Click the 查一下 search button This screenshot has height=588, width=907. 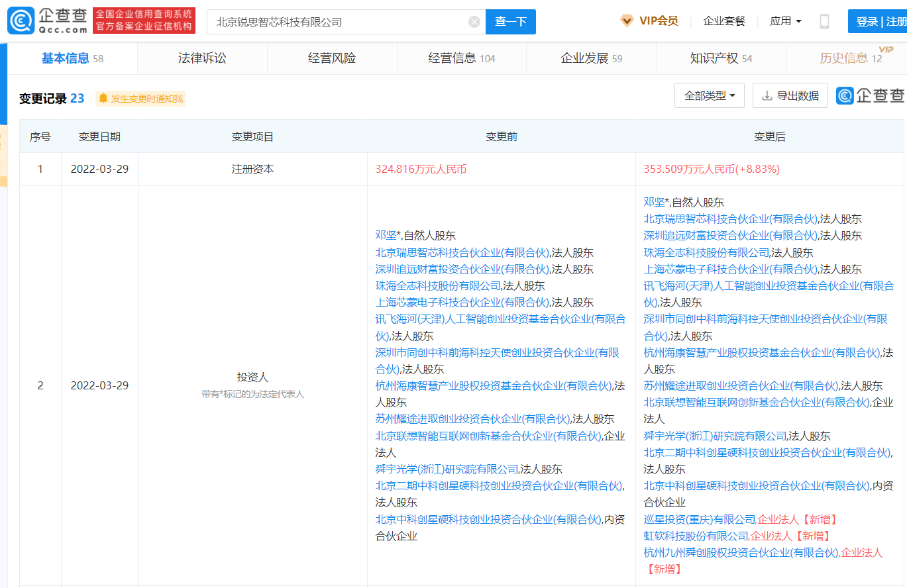511,22
